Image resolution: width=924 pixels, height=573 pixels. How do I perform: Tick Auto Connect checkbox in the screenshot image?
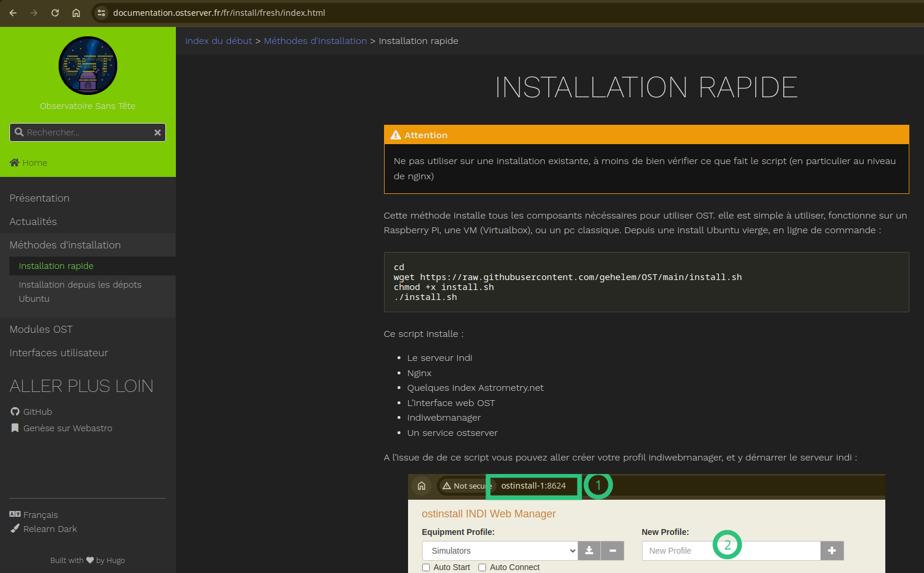click(x=483, y=567)
